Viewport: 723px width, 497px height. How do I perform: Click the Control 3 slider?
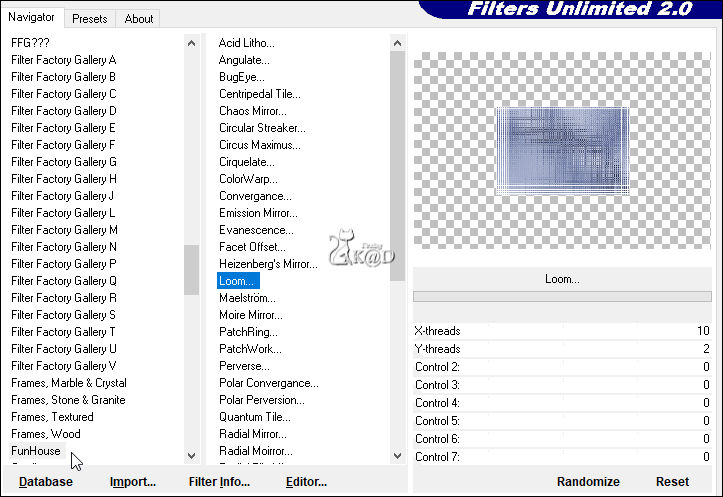562,385
